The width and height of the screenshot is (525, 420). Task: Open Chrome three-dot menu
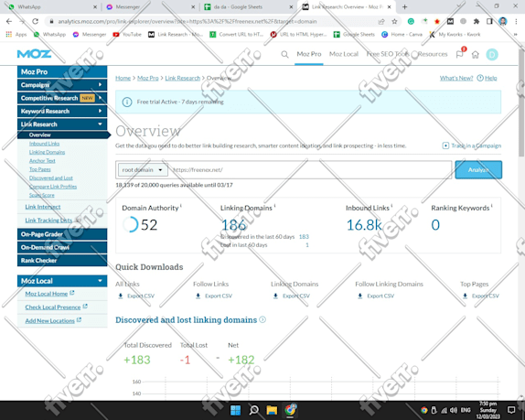point(516,21)
